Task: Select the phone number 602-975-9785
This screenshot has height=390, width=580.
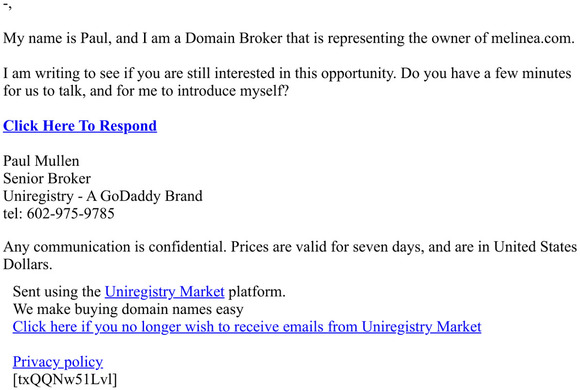Action: click(x=71, y=214)
